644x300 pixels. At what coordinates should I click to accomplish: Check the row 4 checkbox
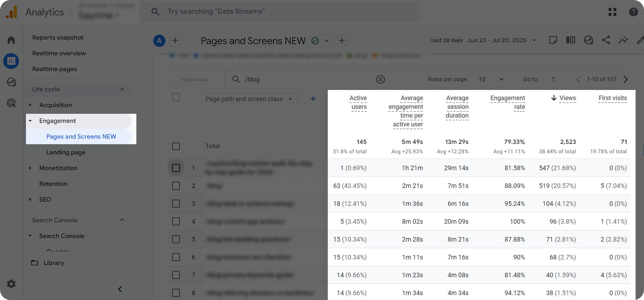coord(176,221)
